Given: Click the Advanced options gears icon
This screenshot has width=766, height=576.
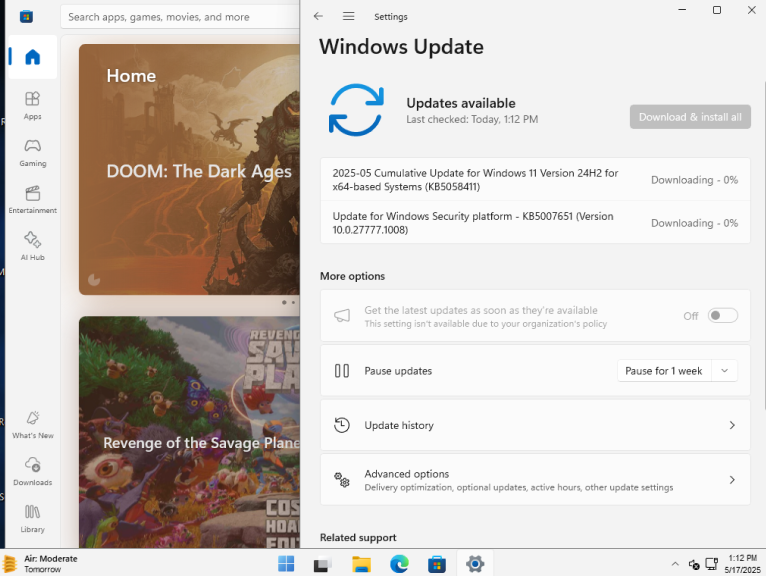Looking at the screenshot, I should click(x=341, y=480).
